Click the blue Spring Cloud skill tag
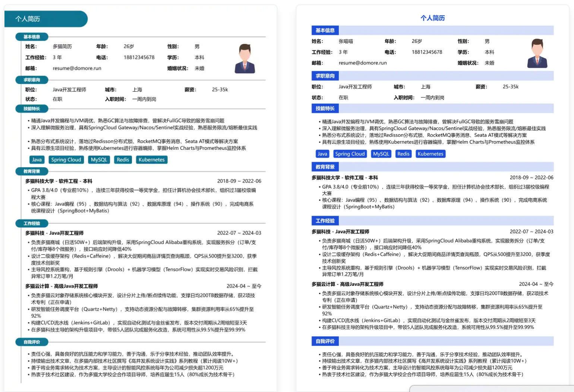Image resolution: width=574 pixels, height=392 pixels. [350, 154]
